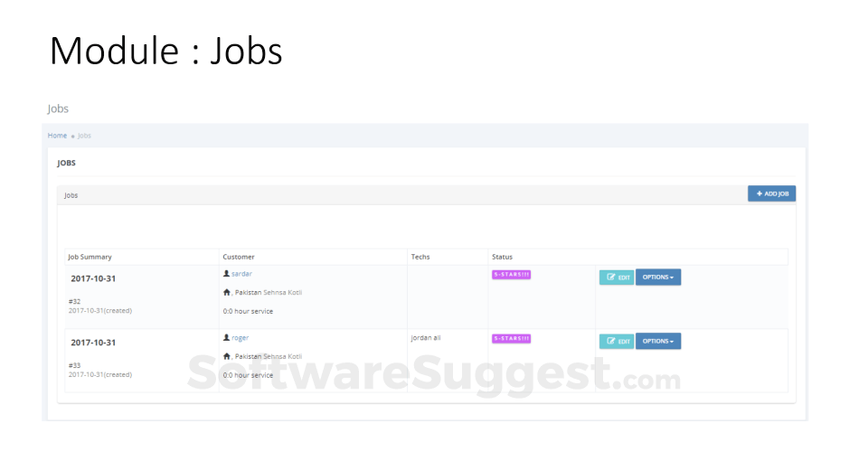Open the Options dropdown for job #32
This screenshot has width=868, height=461.
(x=658, y=278)
